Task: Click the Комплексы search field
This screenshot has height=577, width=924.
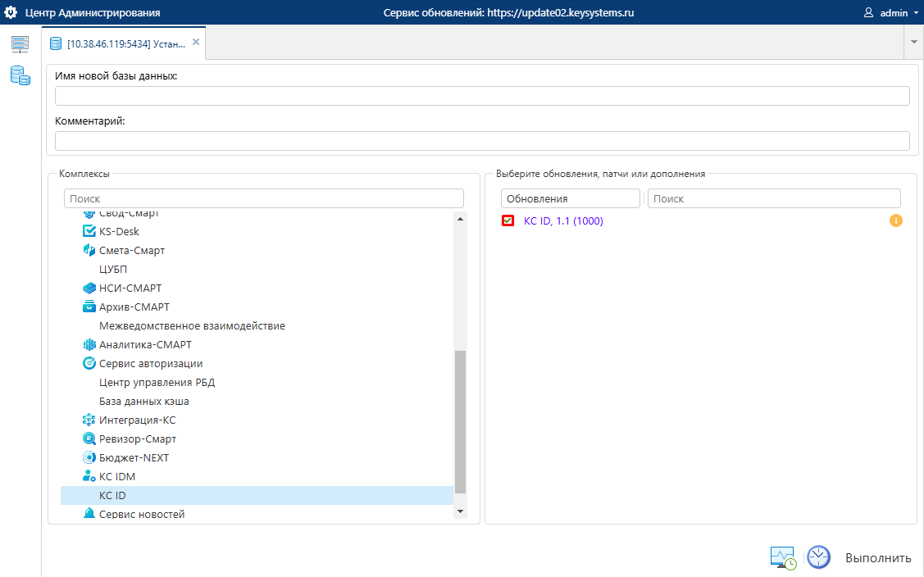Action: click(x=264, y=198)
